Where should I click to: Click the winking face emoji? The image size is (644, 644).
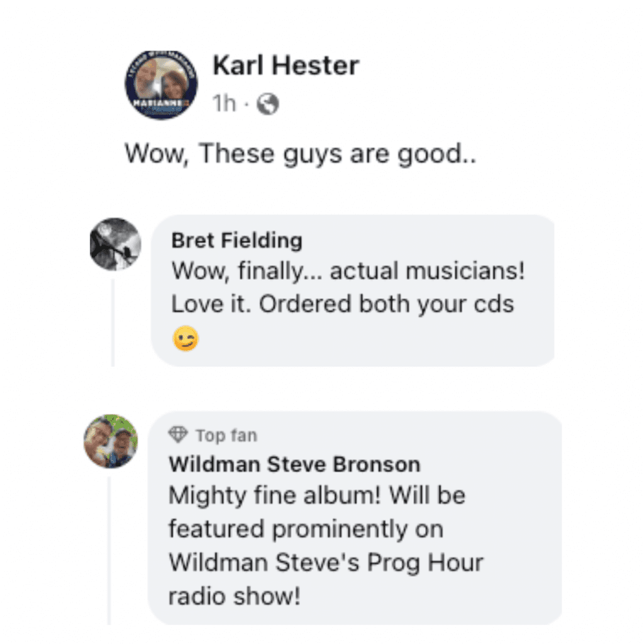pos(186,338)
